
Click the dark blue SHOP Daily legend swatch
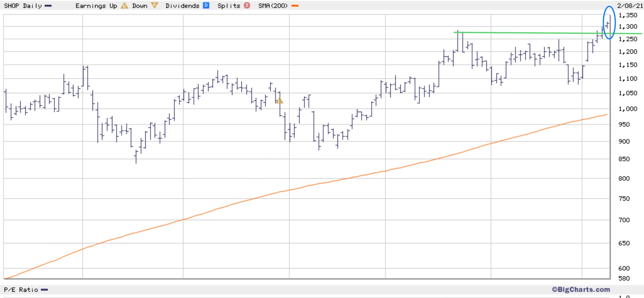click(48, 6)
